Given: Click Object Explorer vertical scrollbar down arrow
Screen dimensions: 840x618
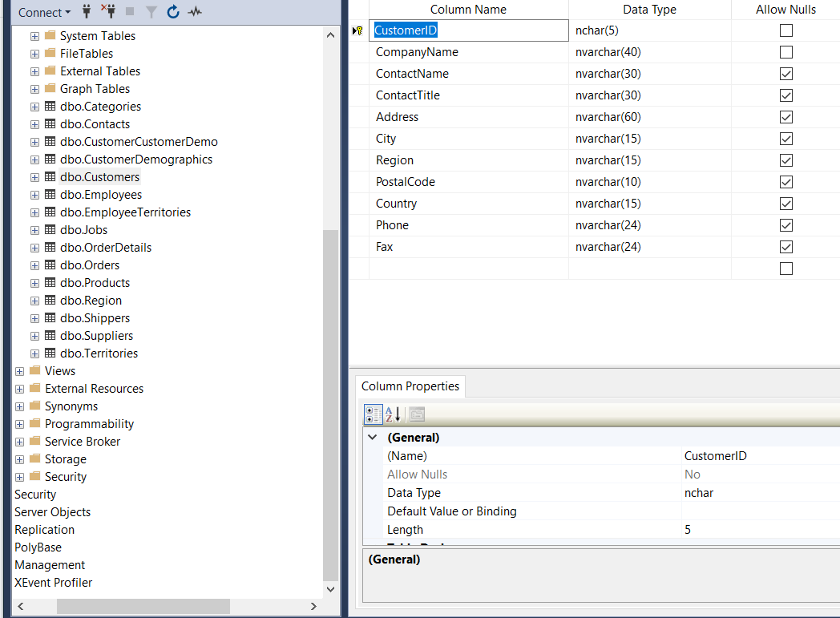Looking at the screenshot, I should 330,589.
